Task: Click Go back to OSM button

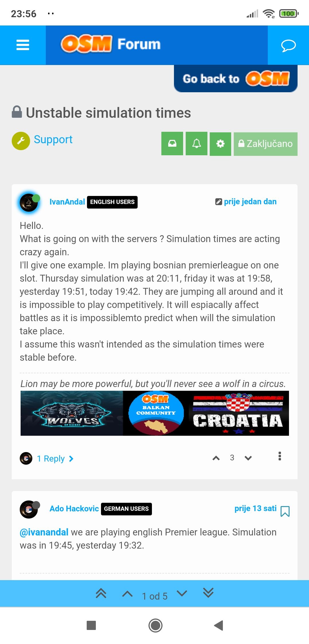Action: tap(236, 78)
